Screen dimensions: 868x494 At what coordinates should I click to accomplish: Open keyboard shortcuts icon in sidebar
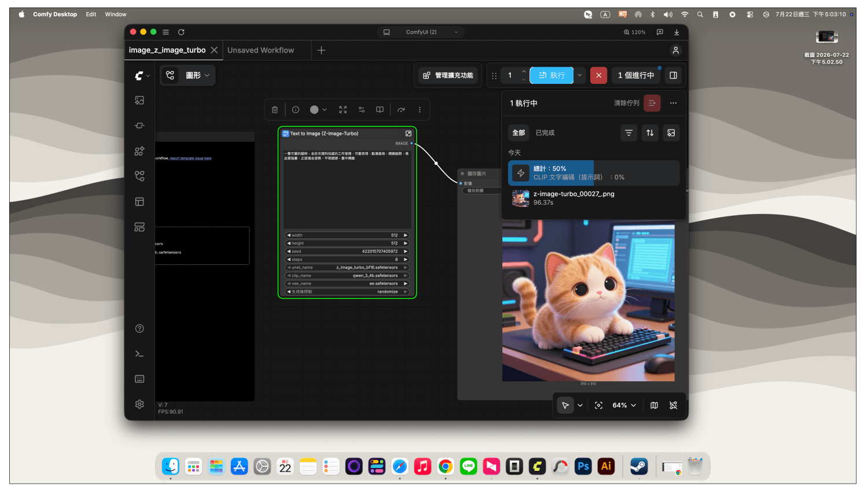(139, 379)
